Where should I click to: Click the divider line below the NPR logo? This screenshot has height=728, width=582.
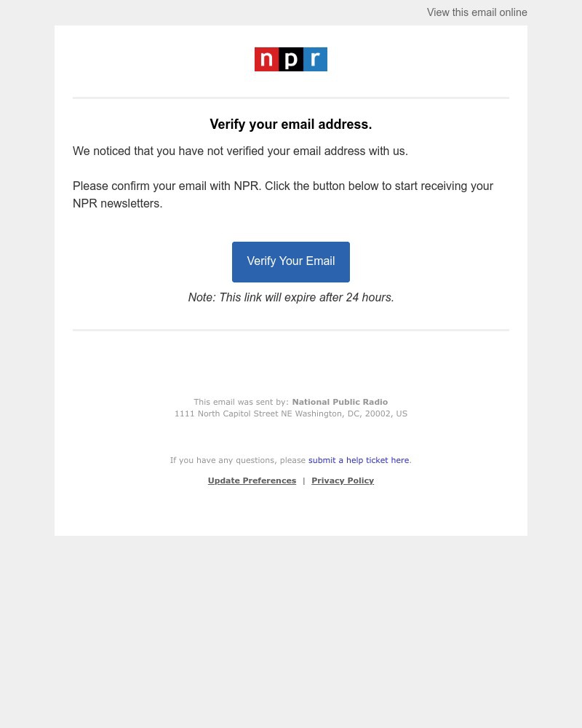click(291, 98)
